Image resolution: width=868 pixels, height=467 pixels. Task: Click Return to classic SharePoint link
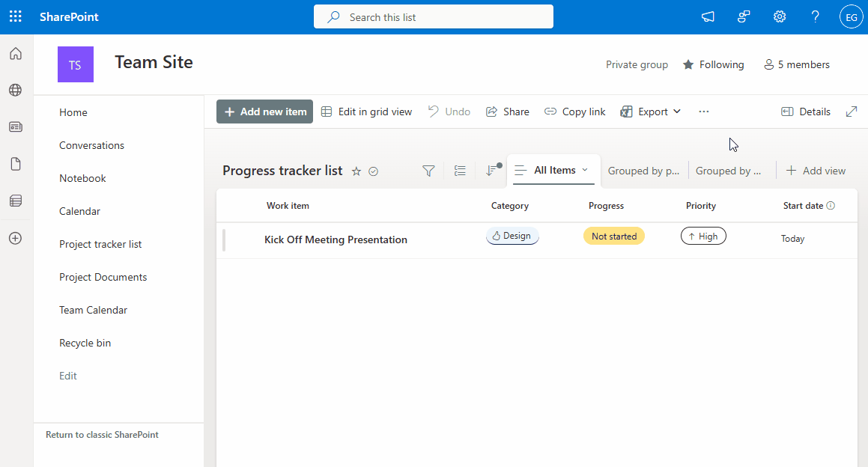pyautogui.click(x=102, y=435)
